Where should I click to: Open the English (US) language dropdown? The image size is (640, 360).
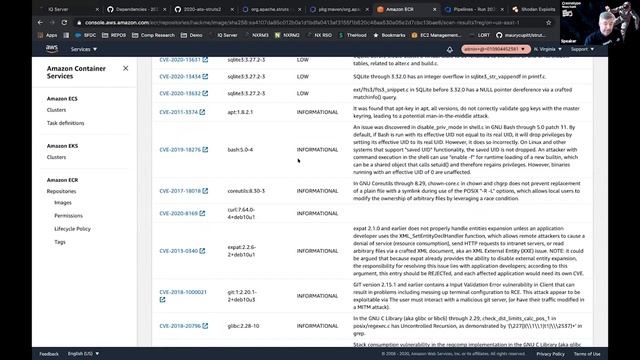pyautogui.click(x=83, y=353)
